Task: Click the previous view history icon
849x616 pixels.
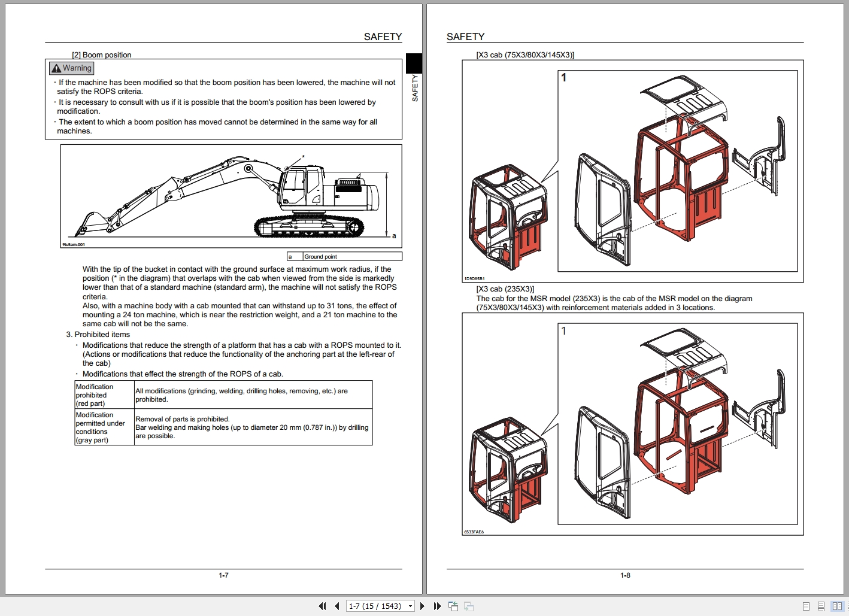Action: (453, 606)
